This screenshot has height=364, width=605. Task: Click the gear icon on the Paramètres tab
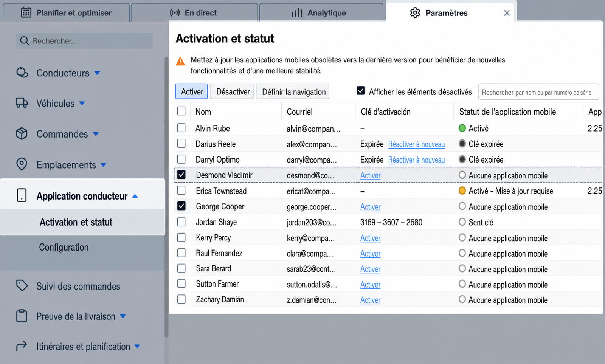pos(415,13)
